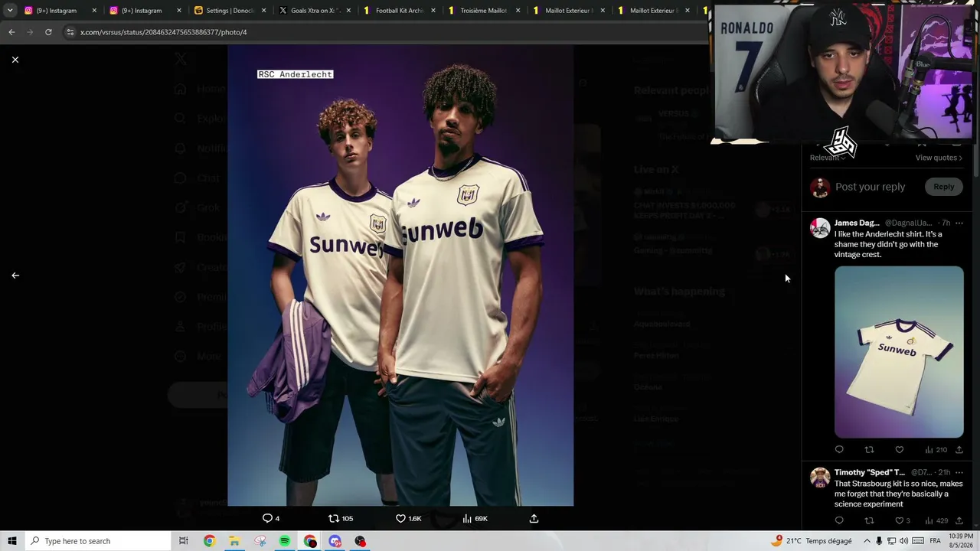Open Spotify from the taskbar
980x551 pixels.
[285, 541]
